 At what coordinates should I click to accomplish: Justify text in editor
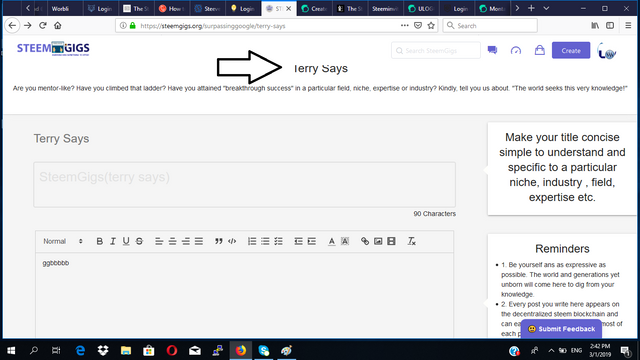[x=199, y=242]
